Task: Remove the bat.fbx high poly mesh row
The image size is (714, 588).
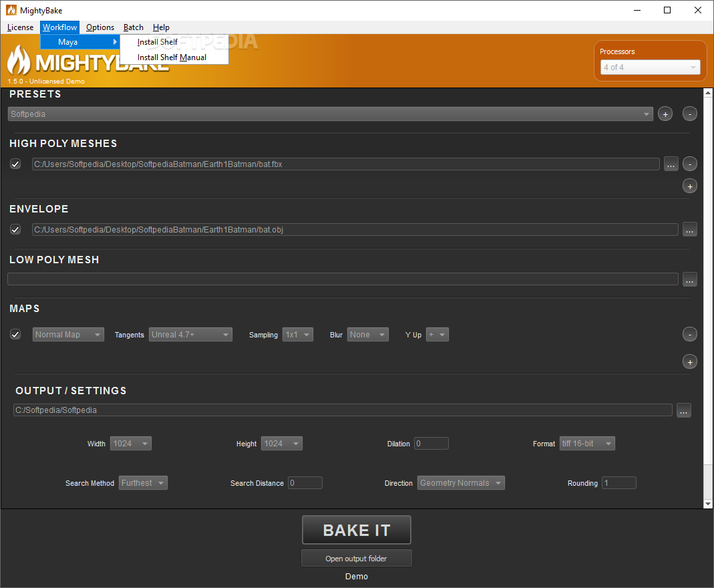Action: point(689,164)
